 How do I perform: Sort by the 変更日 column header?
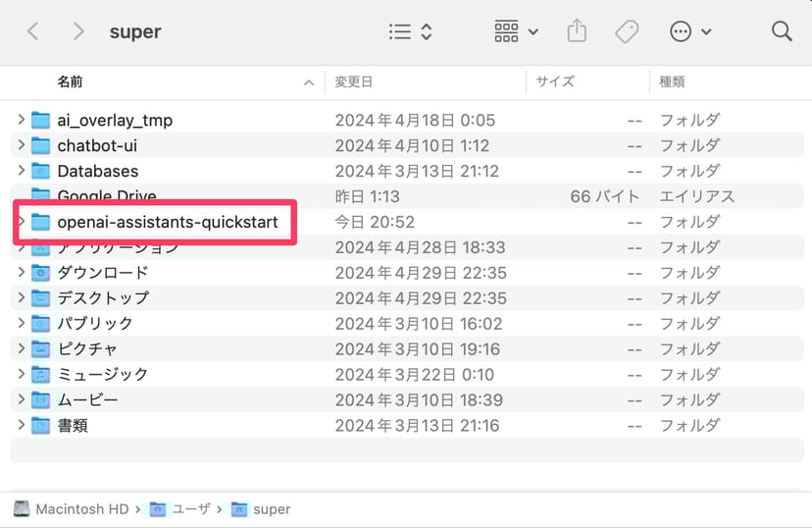click(354, 81)
